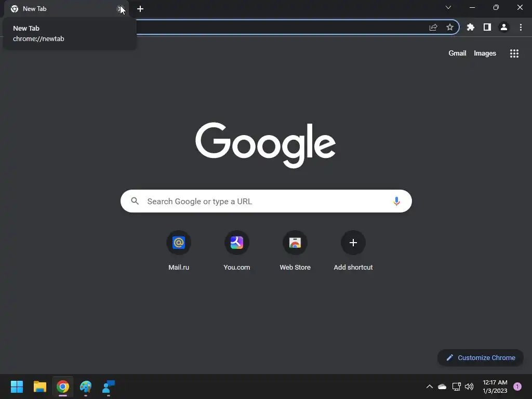Viewport: 532px width, 399px height.
Task: Click Customize Chrome button
Action: pos(481,357)
